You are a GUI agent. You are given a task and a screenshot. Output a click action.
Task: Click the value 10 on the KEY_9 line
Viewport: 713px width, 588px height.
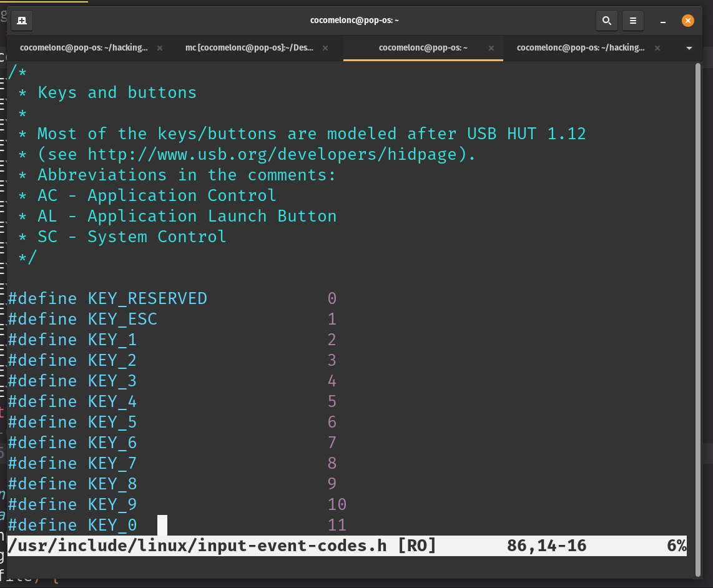tap(337, 504)
